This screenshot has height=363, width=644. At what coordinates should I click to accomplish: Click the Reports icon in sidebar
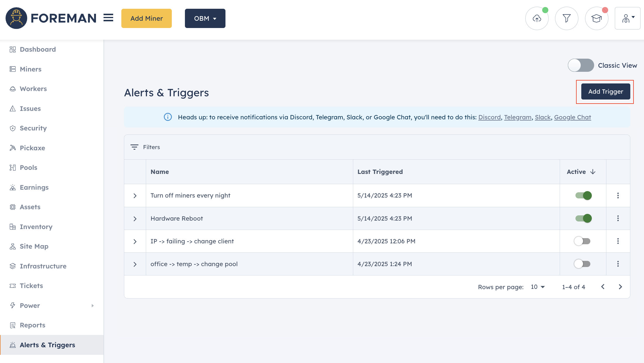13,325
